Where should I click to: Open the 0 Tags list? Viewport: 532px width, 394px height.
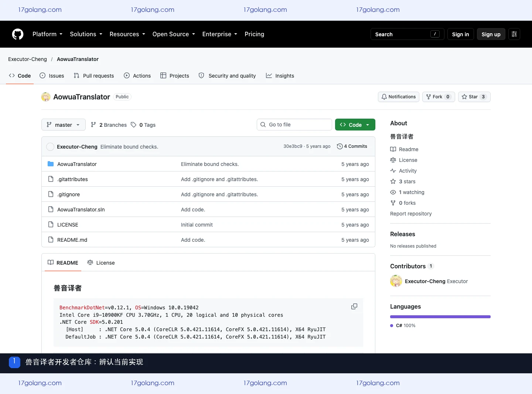pyautogui.click(x=143, y=125)
